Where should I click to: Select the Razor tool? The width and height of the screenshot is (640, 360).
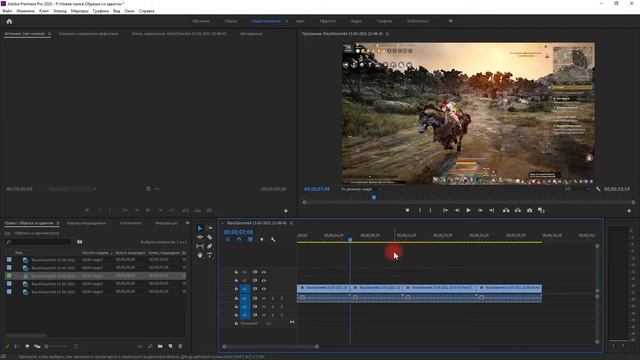tap(210, 237)
